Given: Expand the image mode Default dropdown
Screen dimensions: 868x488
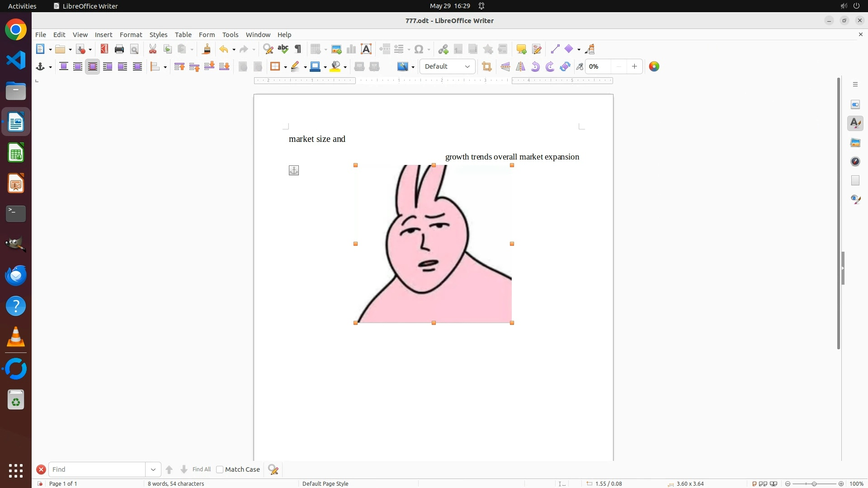Looking at the screenshot, I should (467, 67).
